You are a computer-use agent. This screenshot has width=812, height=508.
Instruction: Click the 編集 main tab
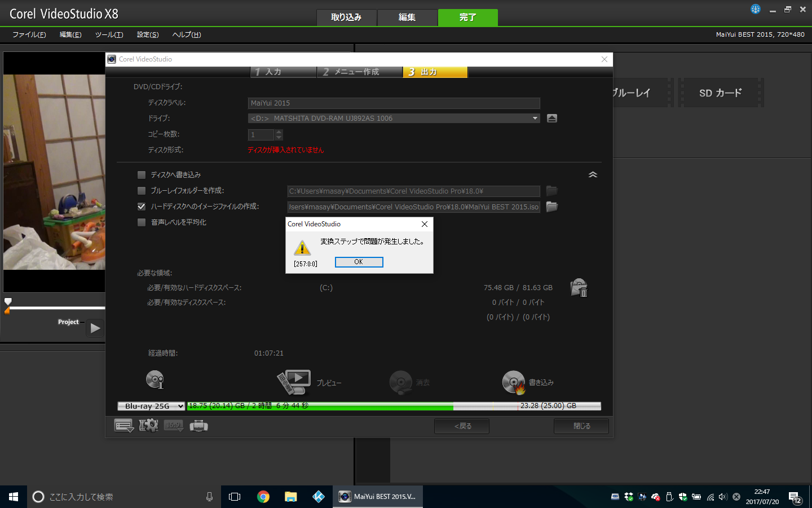click(407, 17)
